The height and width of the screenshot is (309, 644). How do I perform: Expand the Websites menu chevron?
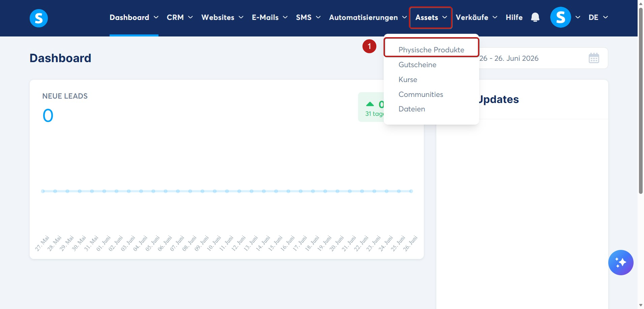[x=241, y=17]
